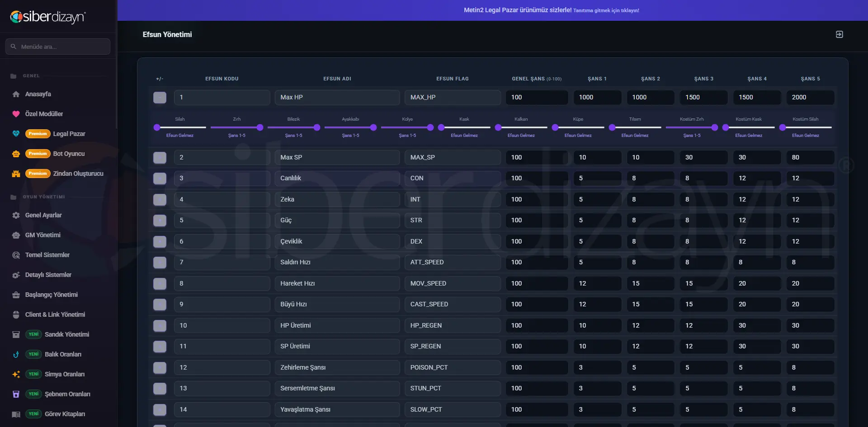Adjust the Kask enchant slider handle
The width and height of the screenshot is (868, 427).
[441, 127]
